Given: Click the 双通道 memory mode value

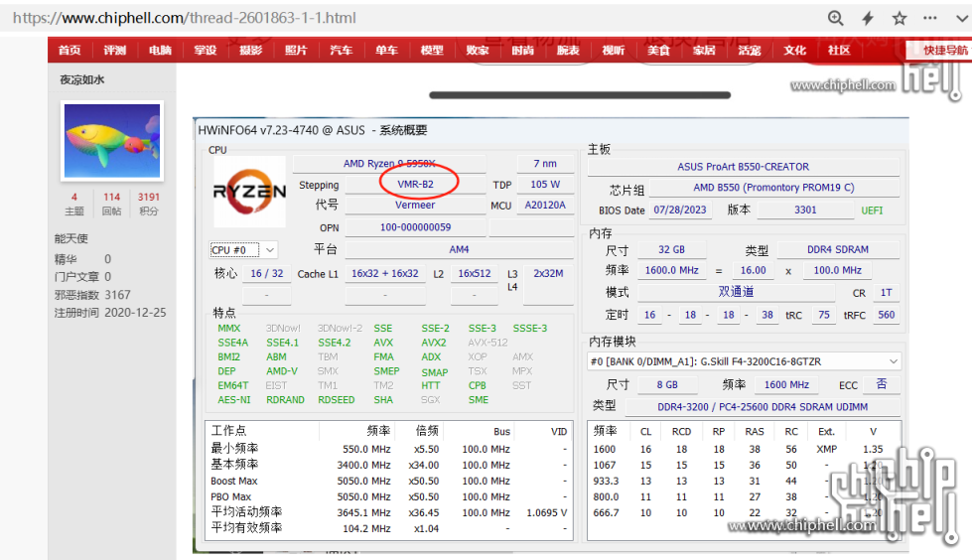Looking at the screenshot, I should click(x=737, y=292).
